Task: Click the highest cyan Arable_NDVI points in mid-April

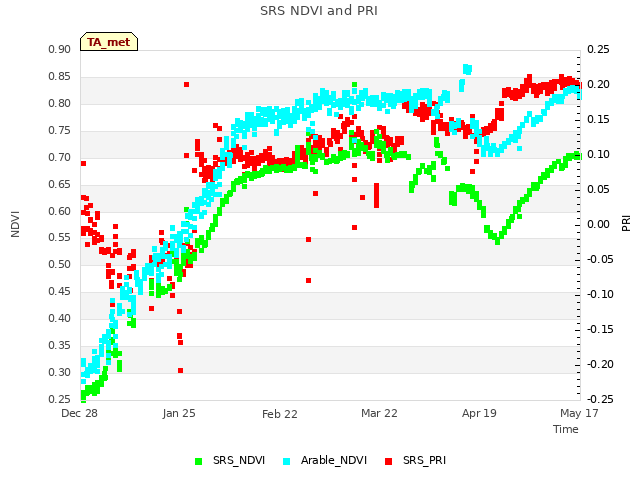Action: click(467, 69)
